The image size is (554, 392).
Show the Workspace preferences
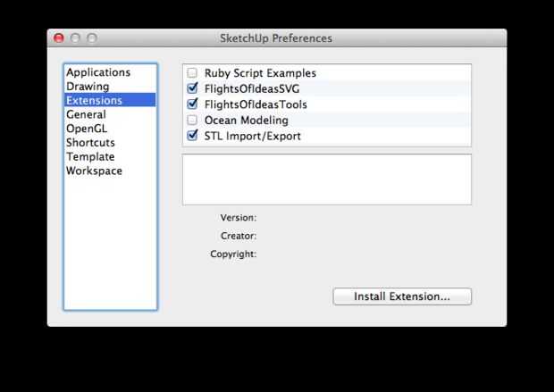coord(94,171)
